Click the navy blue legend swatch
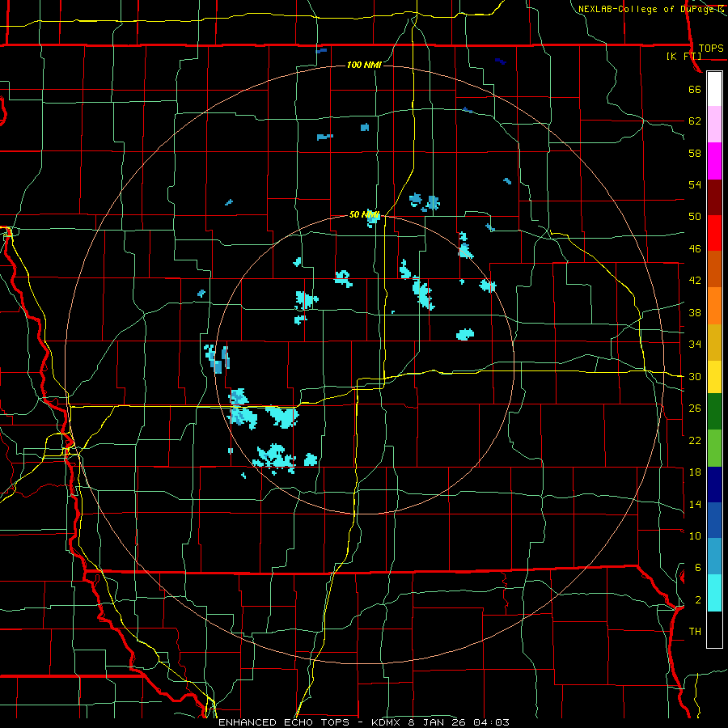The height and width of the screenshot is (728, 728). [x=714, y=485]
